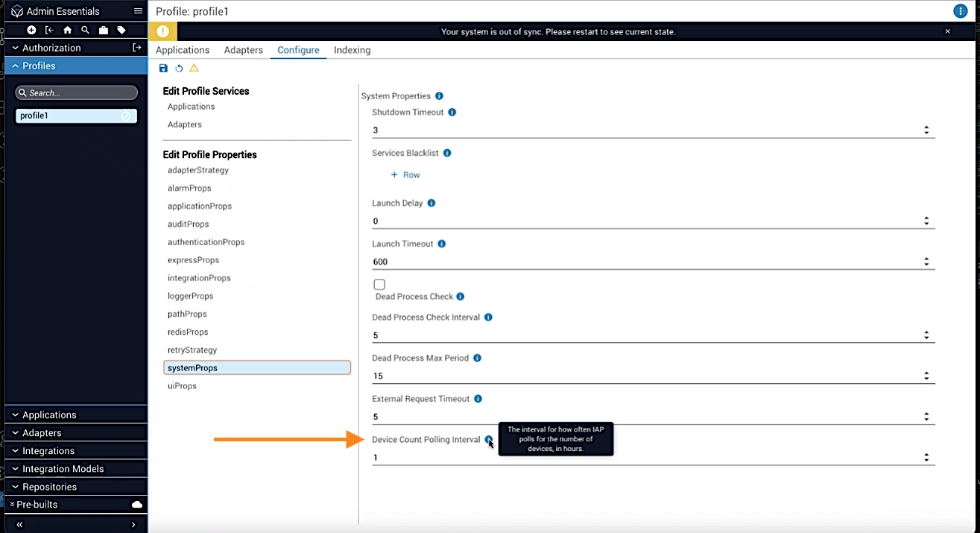Click the undo/revert changes icon

pos(179,69)
